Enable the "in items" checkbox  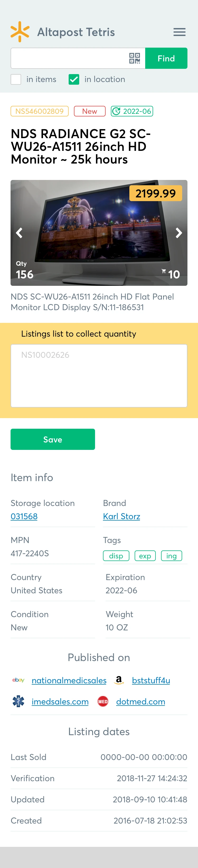pos(16,79)
